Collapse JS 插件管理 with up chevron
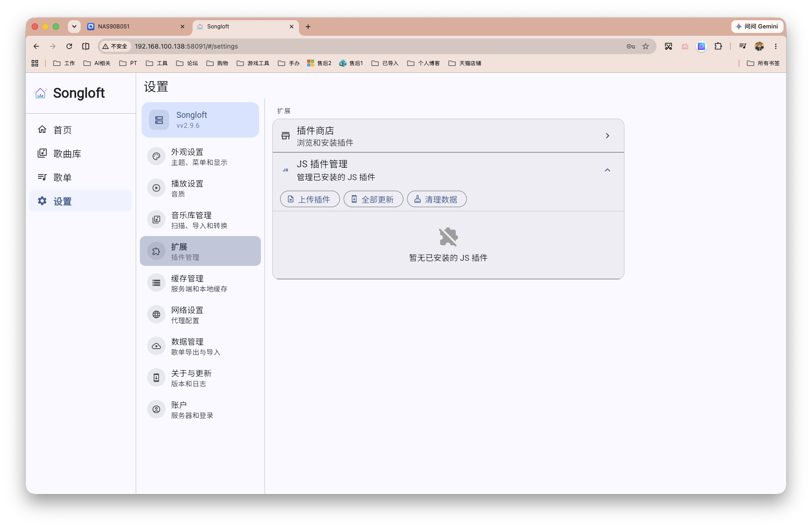Image resolution: width=812 pixels, height=528 pixels. coord(608,170)
